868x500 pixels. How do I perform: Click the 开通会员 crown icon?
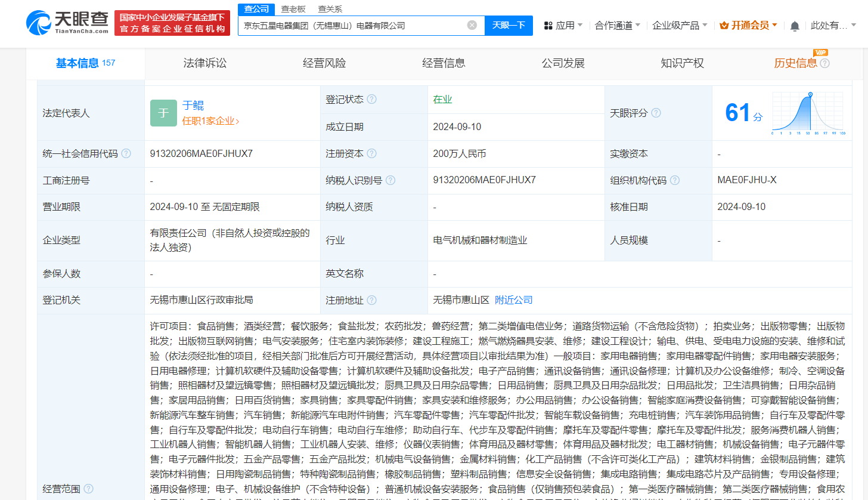(724, 25)
